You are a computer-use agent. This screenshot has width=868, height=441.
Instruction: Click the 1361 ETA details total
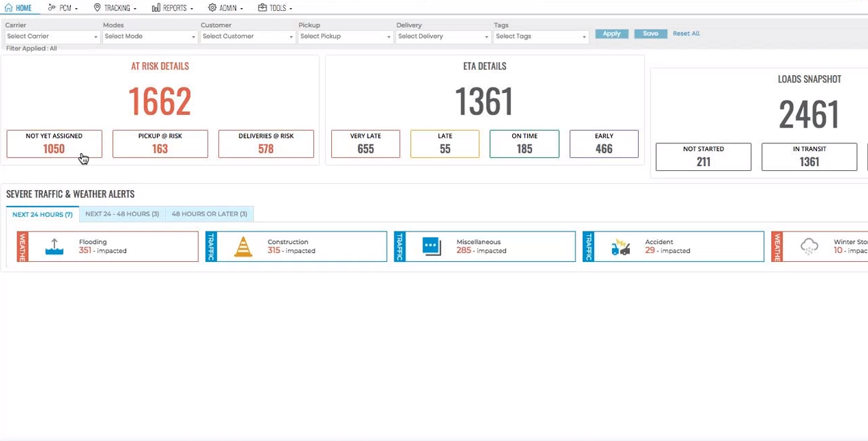485,101
